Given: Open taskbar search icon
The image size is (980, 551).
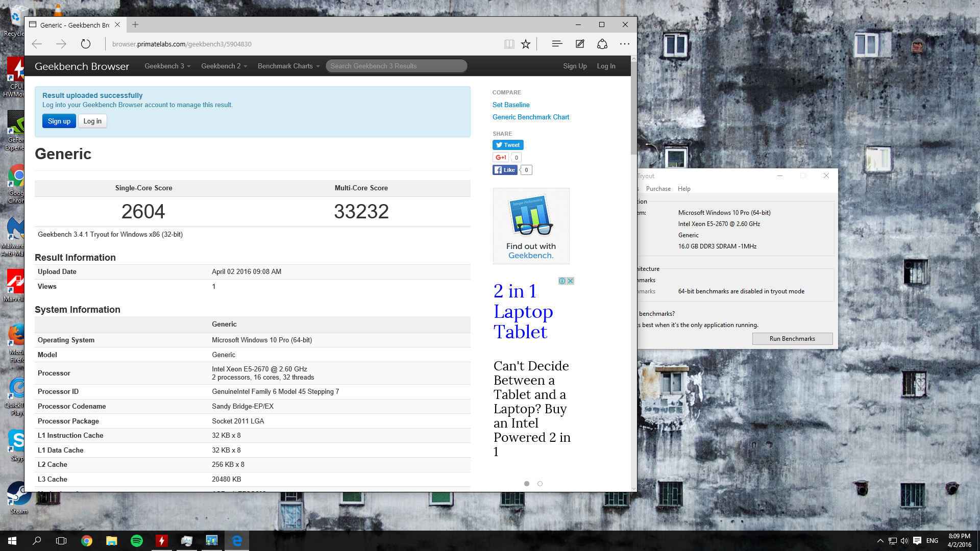Looking at the screenshot, I should pyautogui.click(x=37, y=541).
